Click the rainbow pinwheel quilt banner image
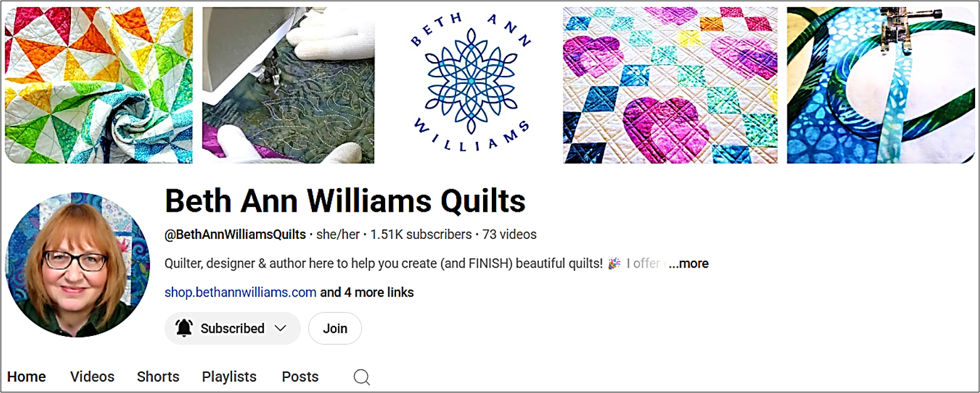980x393 pixels. [x=99, y=85]
